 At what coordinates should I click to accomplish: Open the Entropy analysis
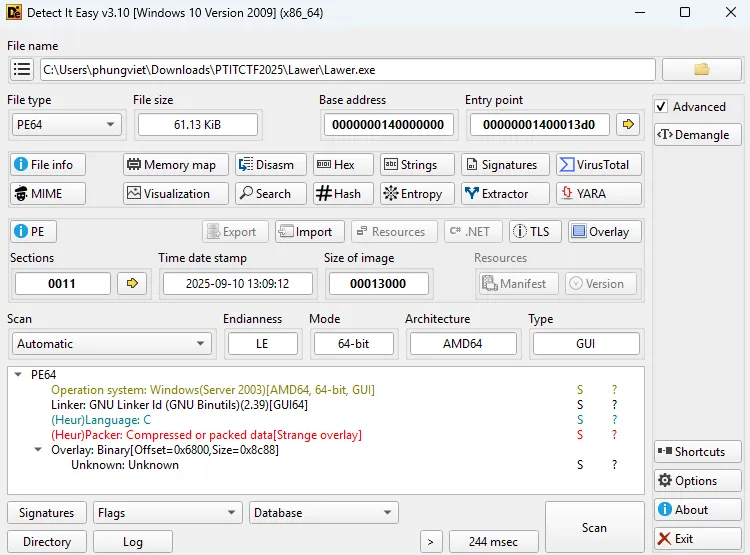[x=412, y=194]
